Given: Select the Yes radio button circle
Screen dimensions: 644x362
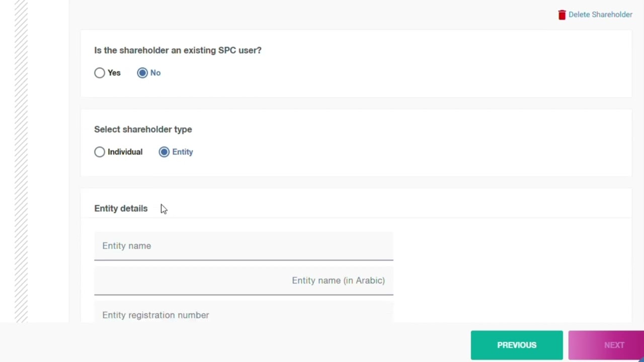Looking at the screenshot, I should pyautogui.click(x=100, y=73).
